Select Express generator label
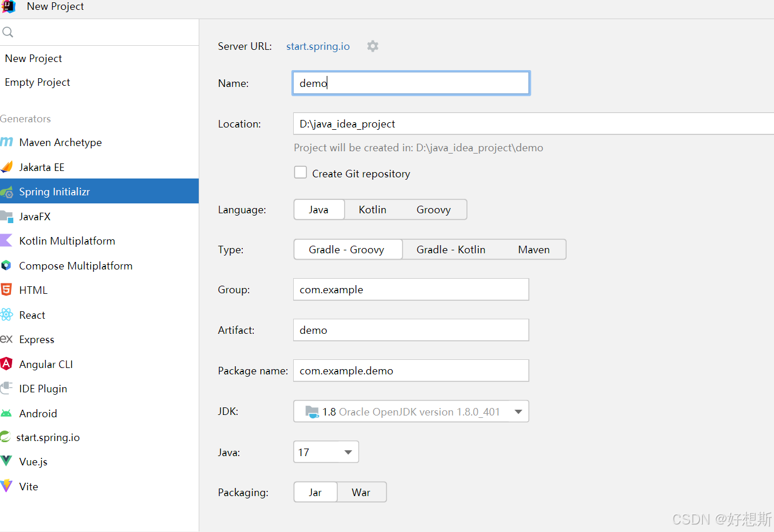 (36, 340)
